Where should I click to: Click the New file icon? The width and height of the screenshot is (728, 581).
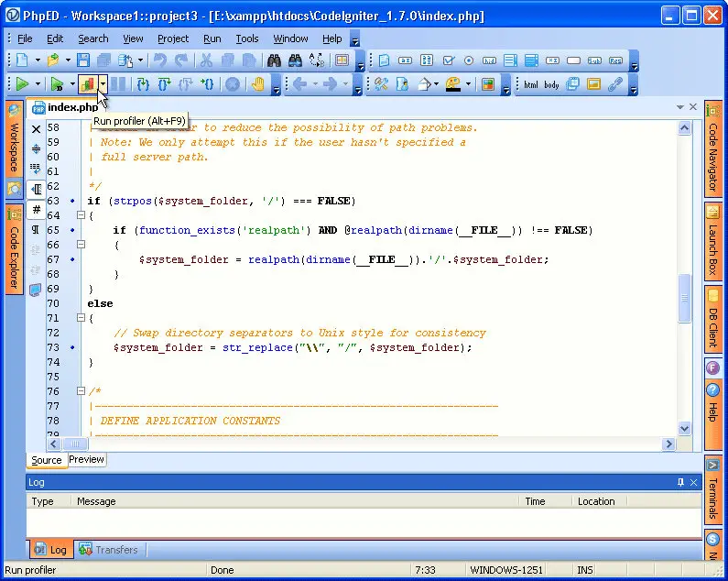tap(22, 60)
